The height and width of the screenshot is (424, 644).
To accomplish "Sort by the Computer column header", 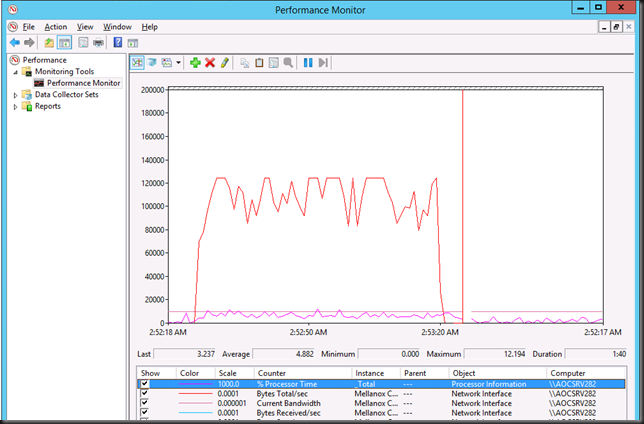I will [x=586, y=373].
